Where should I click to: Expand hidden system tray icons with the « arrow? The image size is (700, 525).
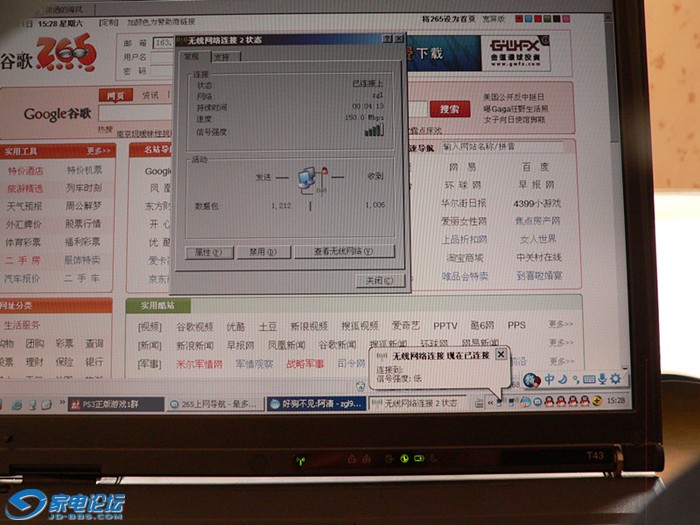490,403
